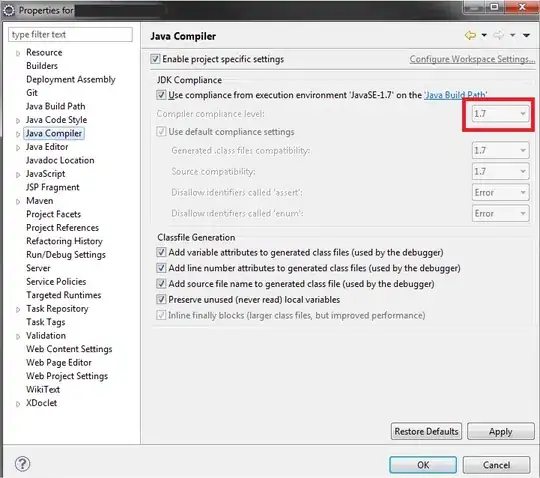Confirm with the OK button
Screen dimensions: 540x478
click(423, 465)
